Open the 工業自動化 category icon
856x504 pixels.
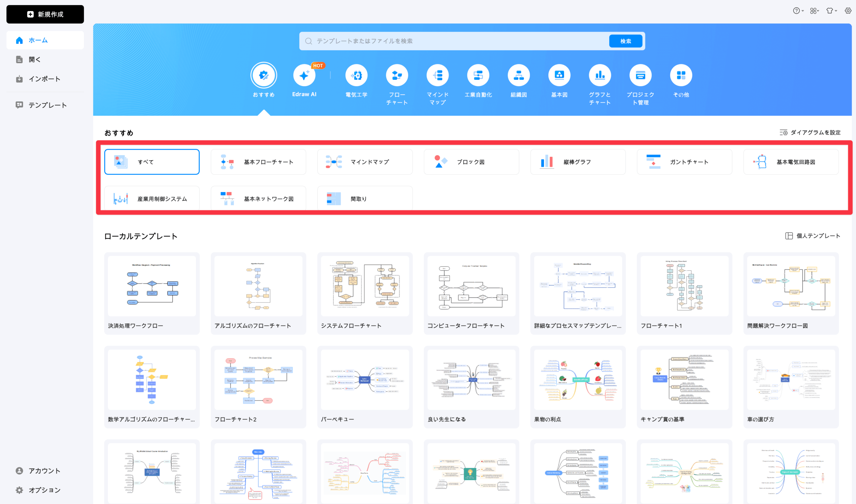point(478,76)
